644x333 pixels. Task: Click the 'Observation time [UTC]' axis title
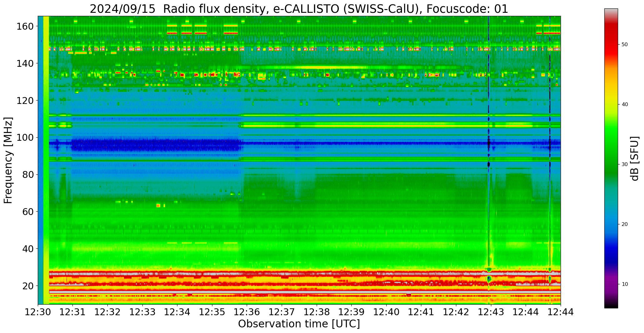coord(299,324)
